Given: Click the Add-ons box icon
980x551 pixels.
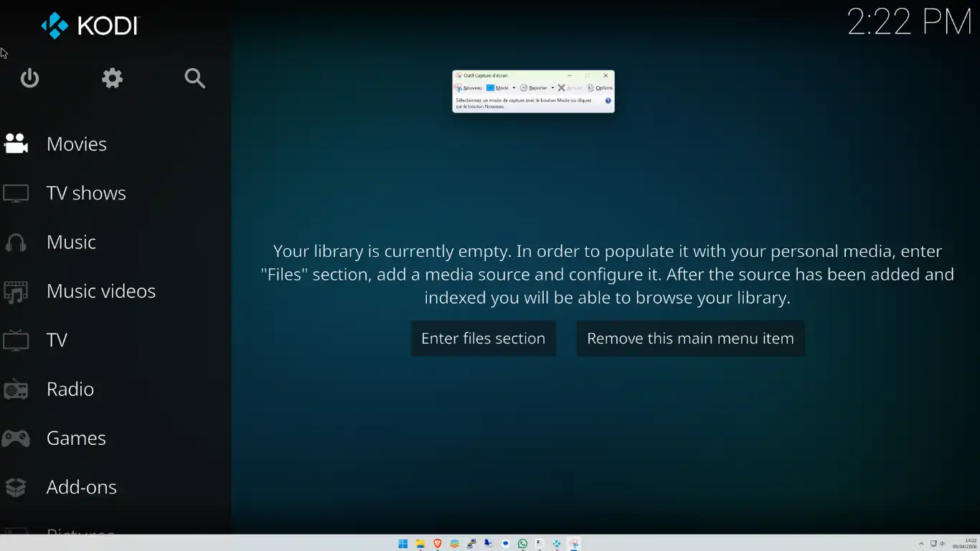Looking at the screenshot, I should 16,487.
